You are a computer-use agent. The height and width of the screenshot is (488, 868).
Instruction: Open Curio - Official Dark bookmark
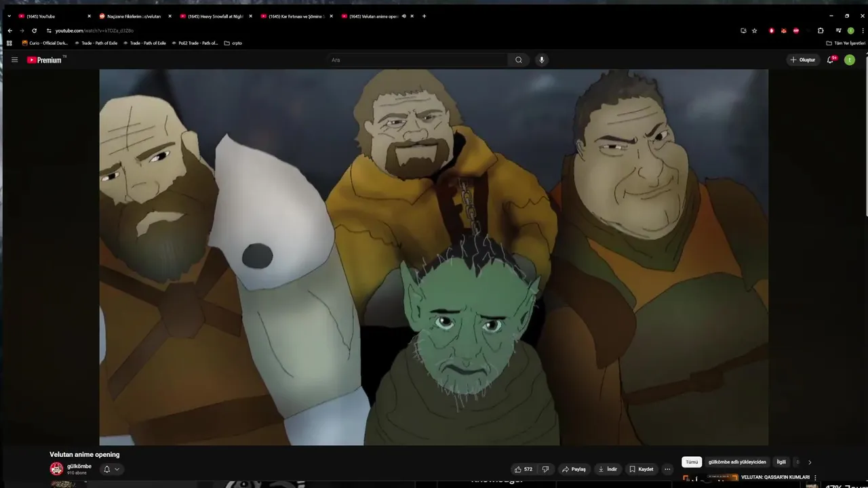tap(45, 43)
